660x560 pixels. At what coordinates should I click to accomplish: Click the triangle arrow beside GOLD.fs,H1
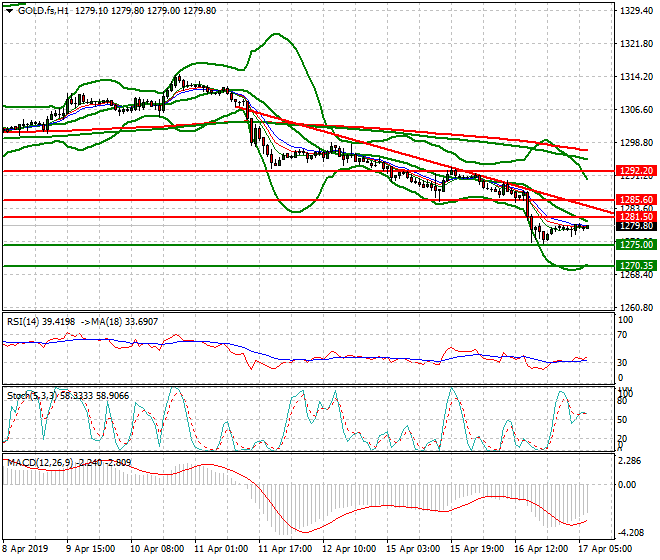click(9, 10)
